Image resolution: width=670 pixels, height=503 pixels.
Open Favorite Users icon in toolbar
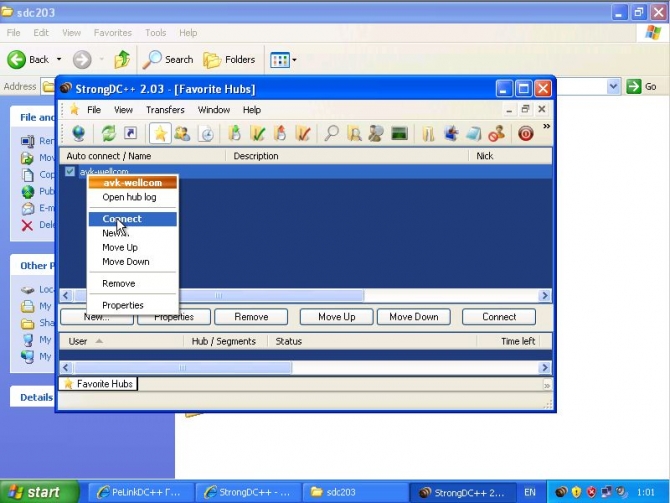tap(182, 134)
